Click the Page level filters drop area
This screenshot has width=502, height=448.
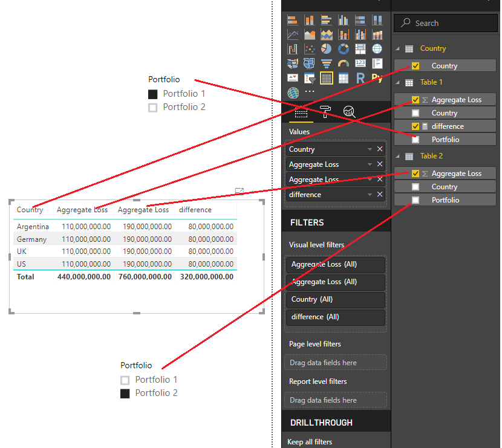(336, 363)
